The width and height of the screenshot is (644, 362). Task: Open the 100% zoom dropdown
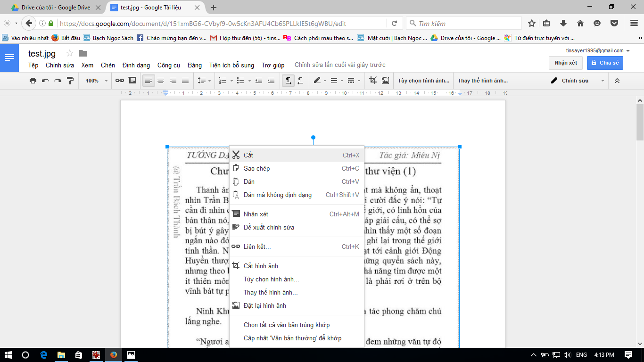96,81
